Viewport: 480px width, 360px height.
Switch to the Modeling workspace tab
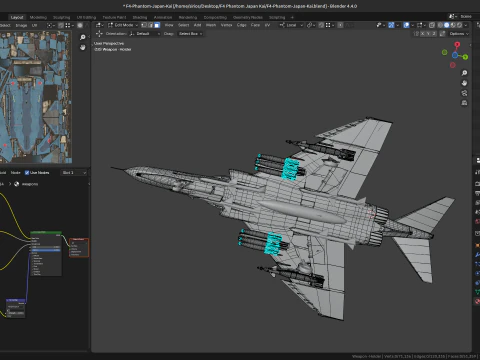point(38,17)
